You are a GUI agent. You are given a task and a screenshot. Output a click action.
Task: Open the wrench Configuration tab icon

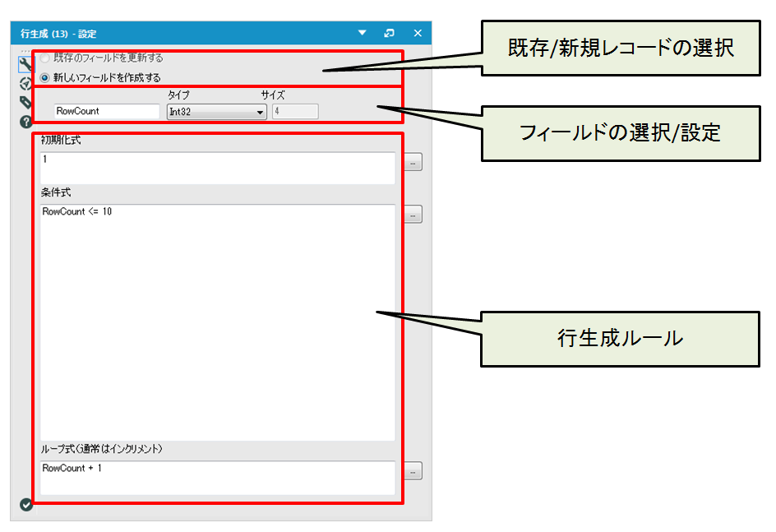(x=25, y=64)
